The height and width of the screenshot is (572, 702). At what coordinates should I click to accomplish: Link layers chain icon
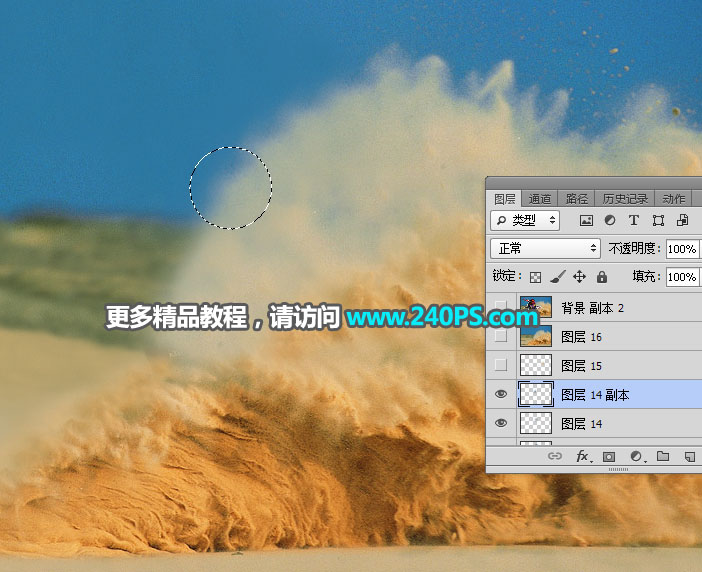coord(555,456)
